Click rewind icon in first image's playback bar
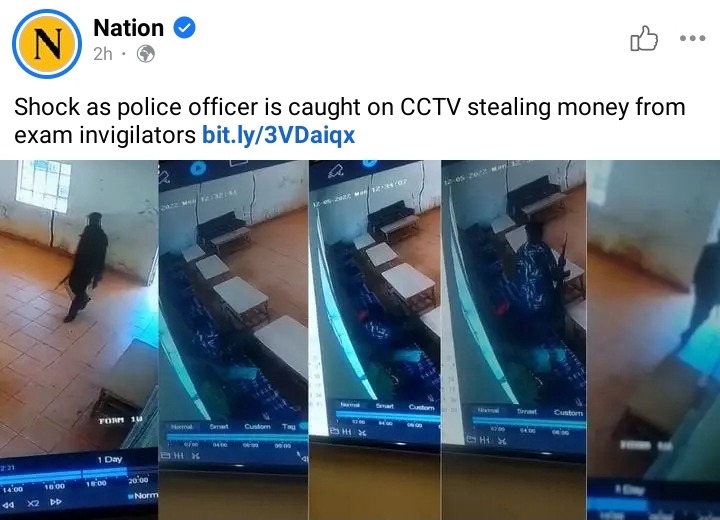 [x=8, y=504]
